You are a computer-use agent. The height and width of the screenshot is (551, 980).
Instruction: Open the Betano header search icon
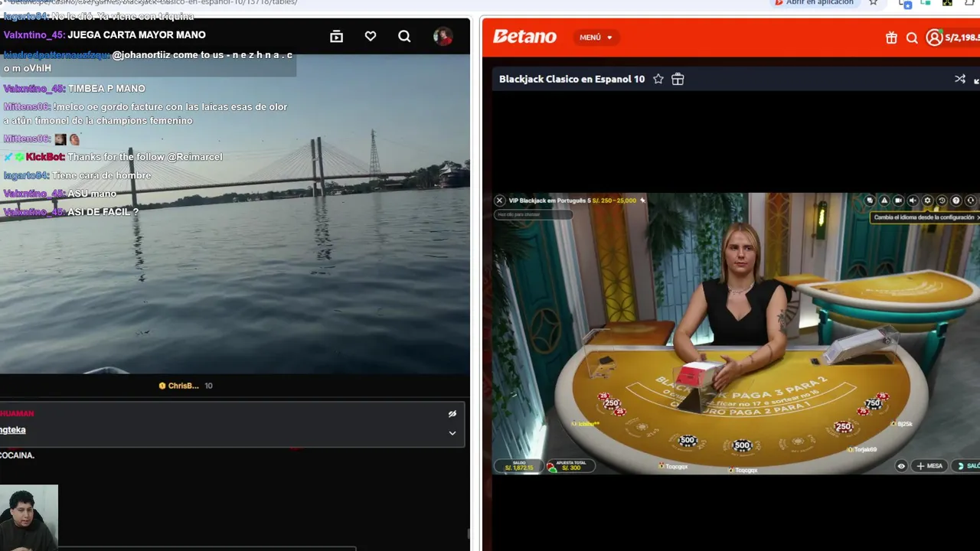coord(912,37)
